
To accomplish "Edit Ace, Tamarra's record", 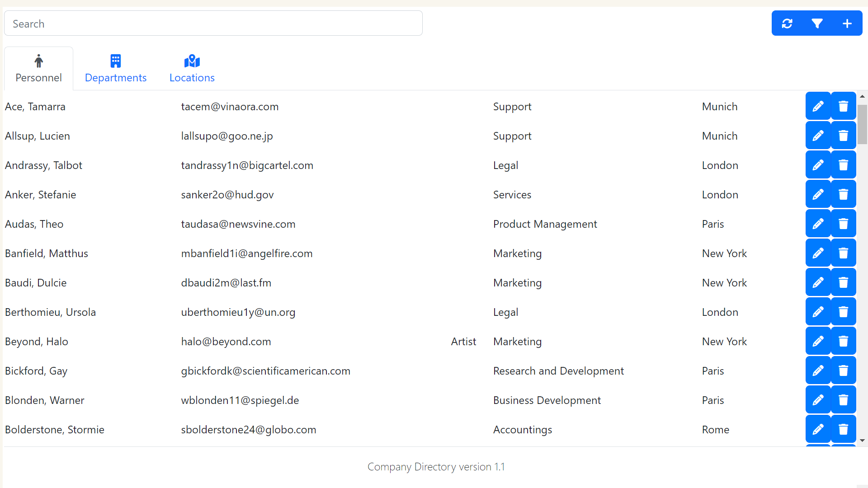I will point(818,106).
